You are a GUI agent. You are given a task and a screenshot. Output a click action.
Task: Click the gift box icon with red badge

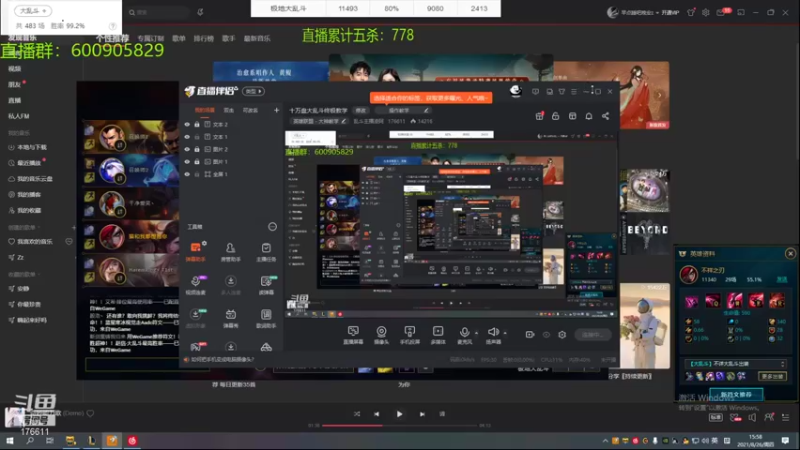[x=539, y=116]
